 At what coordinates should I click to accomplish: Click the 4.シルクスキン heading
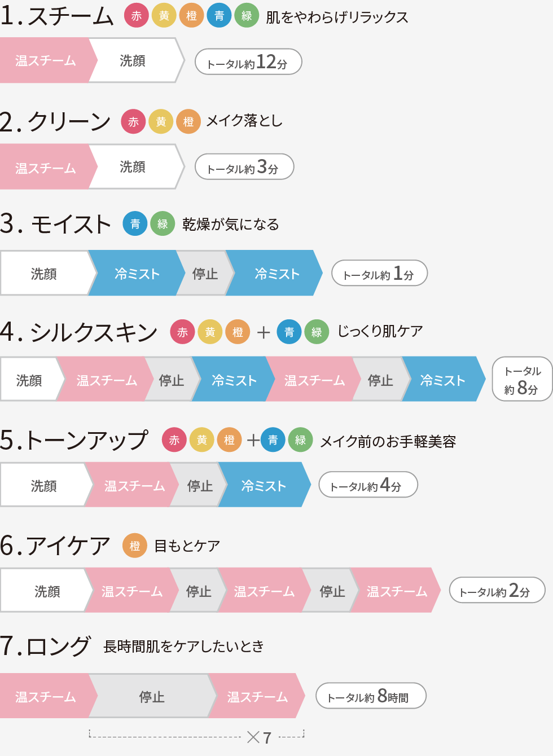[x=79, y=332]
